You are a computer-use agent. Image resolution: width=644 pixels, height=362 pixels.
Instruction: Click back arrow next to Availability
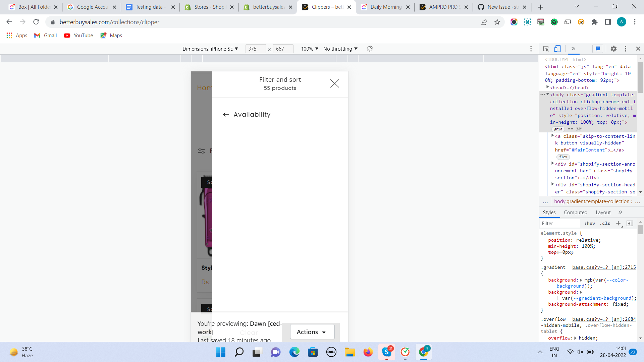tap(226, 115)
